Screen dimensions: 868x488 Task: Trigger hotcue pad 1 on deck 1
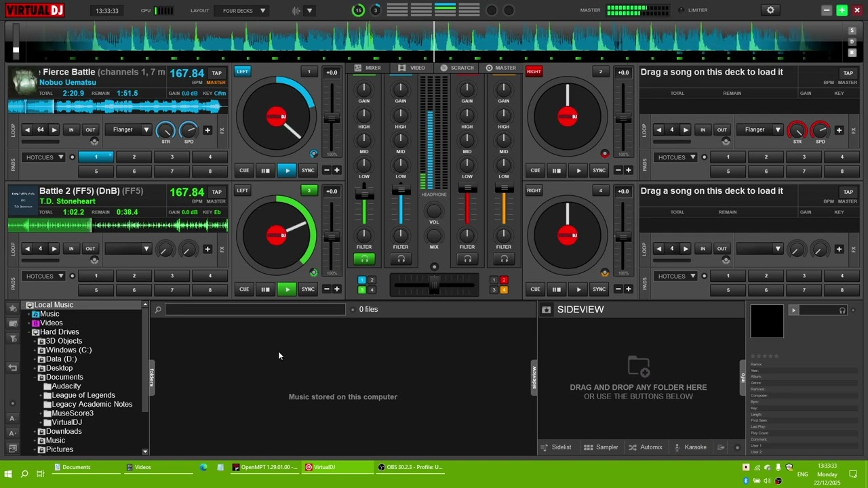tap(96, 157)
